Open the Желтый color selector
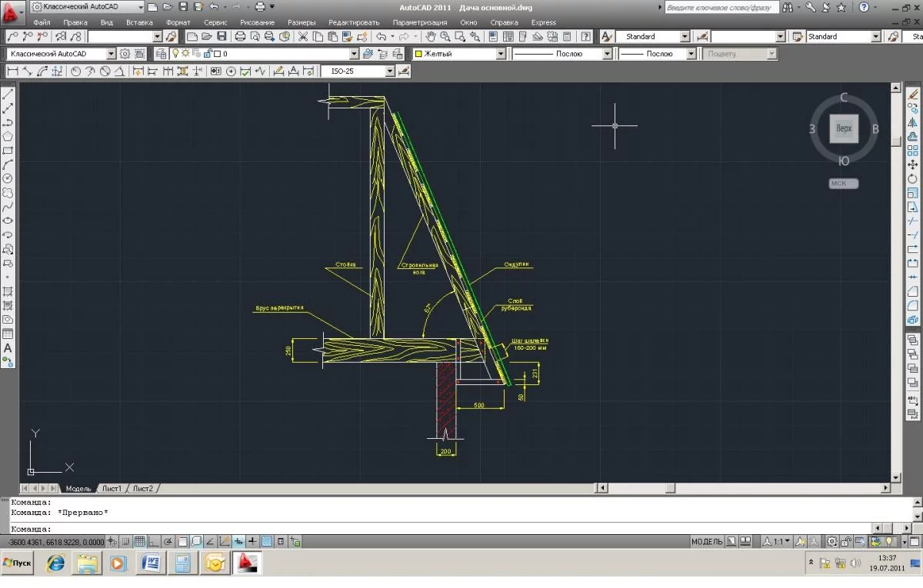The width and height of the screenshot is (923, 588). click(x=501, y=54)
